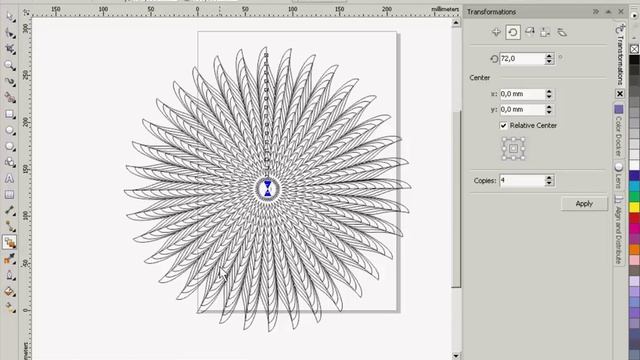Collapse docker with double-chevron arrows
Viewport: 640px width, 360px height.
pos(596,11)
